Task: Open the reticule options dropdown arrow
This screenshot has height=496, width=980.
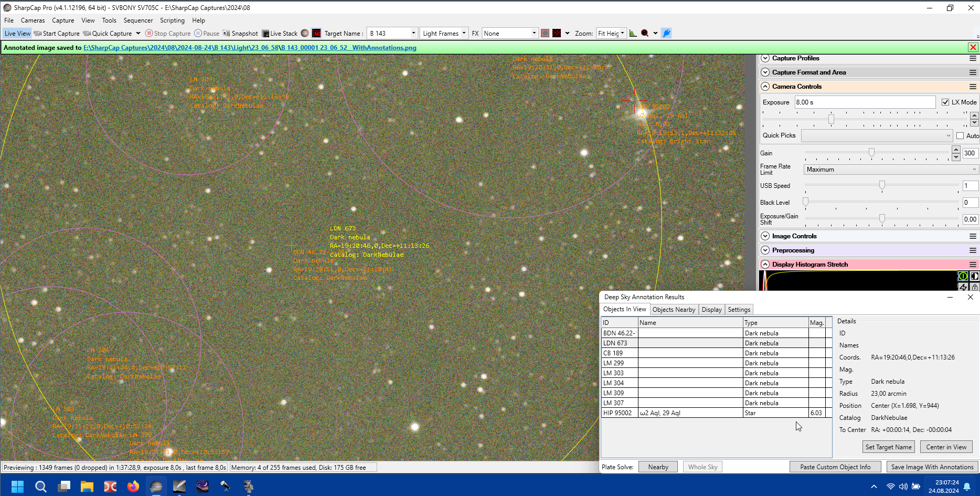Action: [567, 33]
